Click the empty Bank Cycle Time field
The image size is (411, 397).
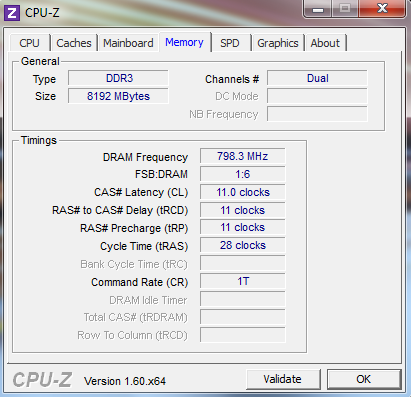[x=243, y=264]
